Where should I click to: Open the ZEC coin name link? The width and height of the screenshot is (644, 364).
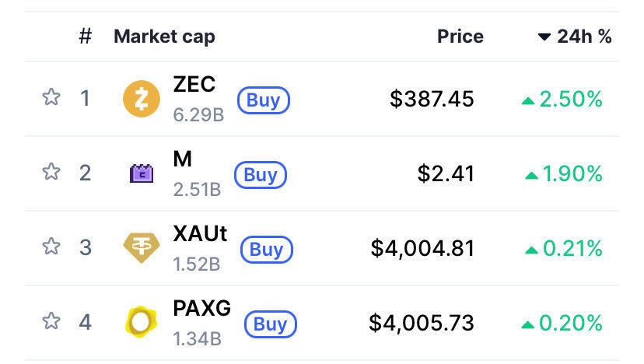coord(194,84)
